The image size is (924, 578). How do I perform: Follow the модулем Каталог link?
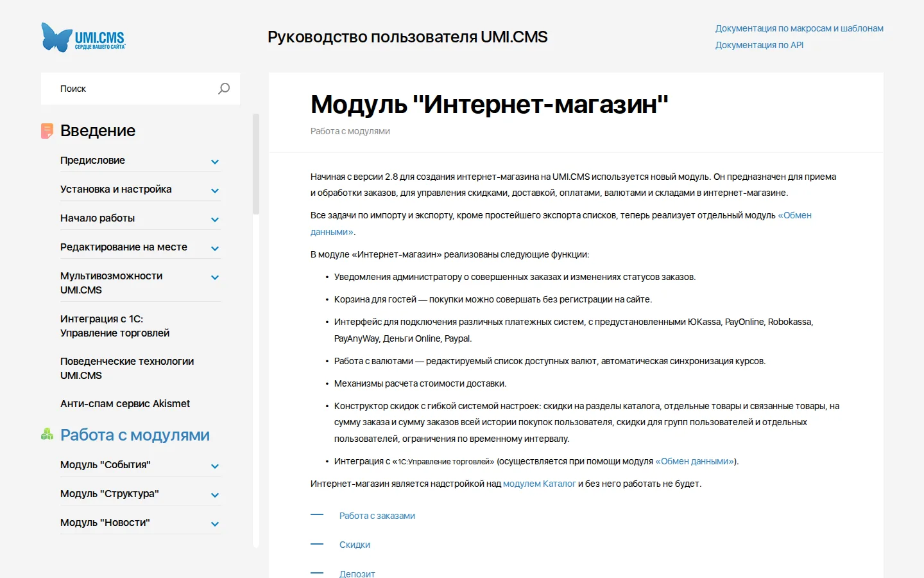(539, 484)
